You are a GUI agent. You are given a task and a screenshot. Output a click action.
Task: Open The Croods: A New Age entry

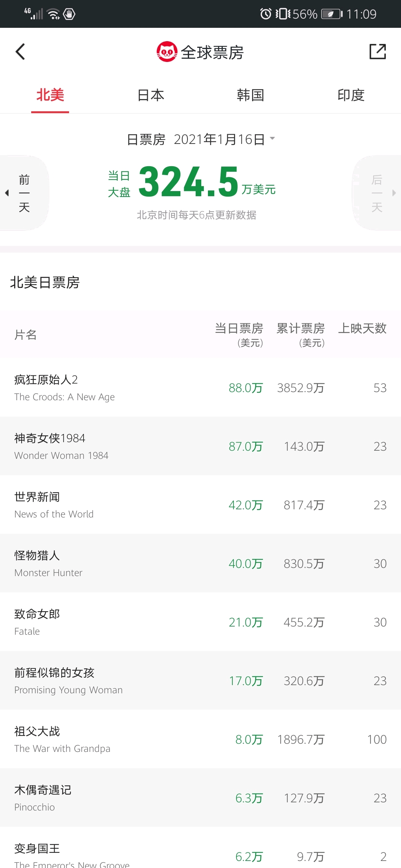[200, 388]
